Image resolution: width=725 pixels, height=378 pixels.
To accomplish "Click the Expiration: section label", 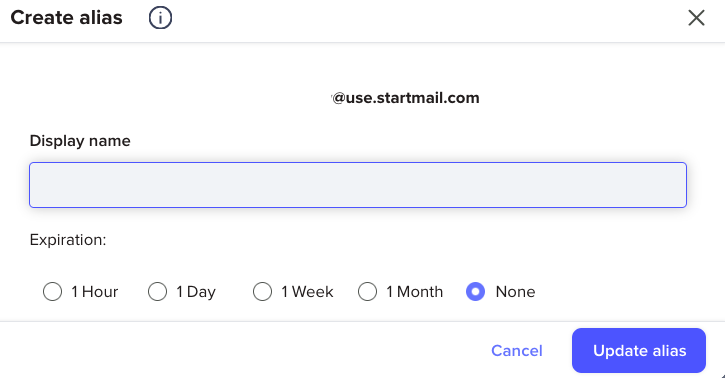I will point(68,240).
